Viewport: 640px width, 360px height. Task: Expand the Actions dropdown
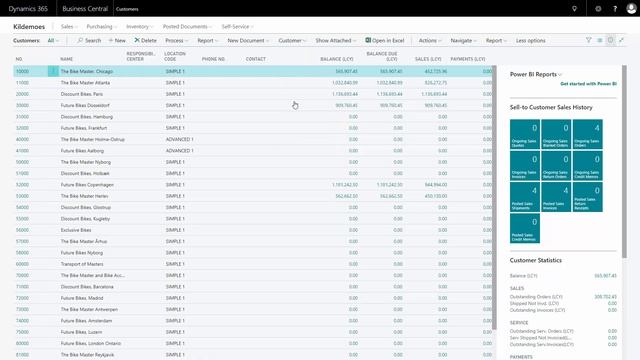430,40
